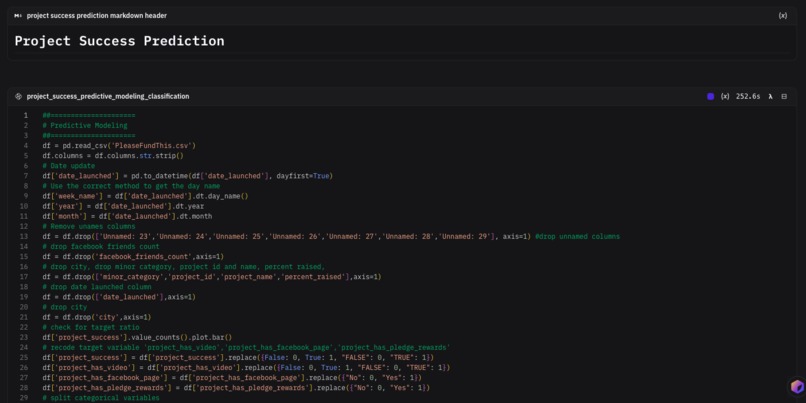Click the '# Predictive Modeling' comment
806x403 pixels.
click(85, 125)
